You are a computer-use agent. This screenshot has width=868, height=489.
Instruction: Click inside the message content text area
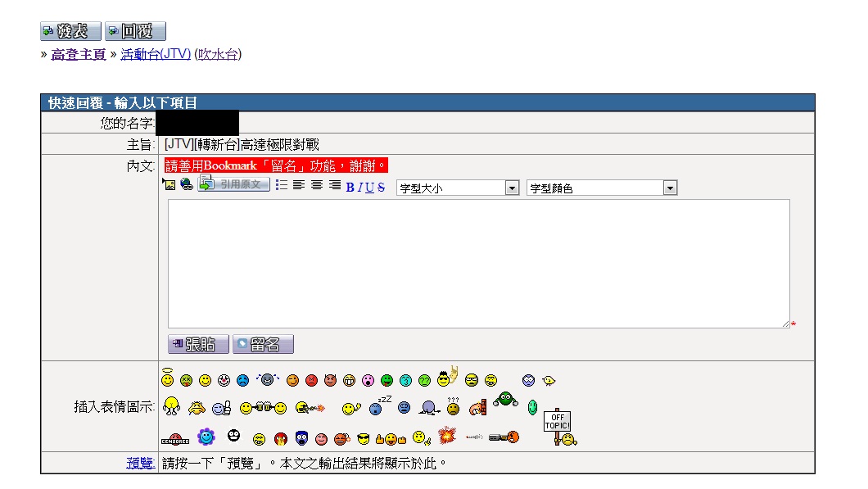[479, 264]
